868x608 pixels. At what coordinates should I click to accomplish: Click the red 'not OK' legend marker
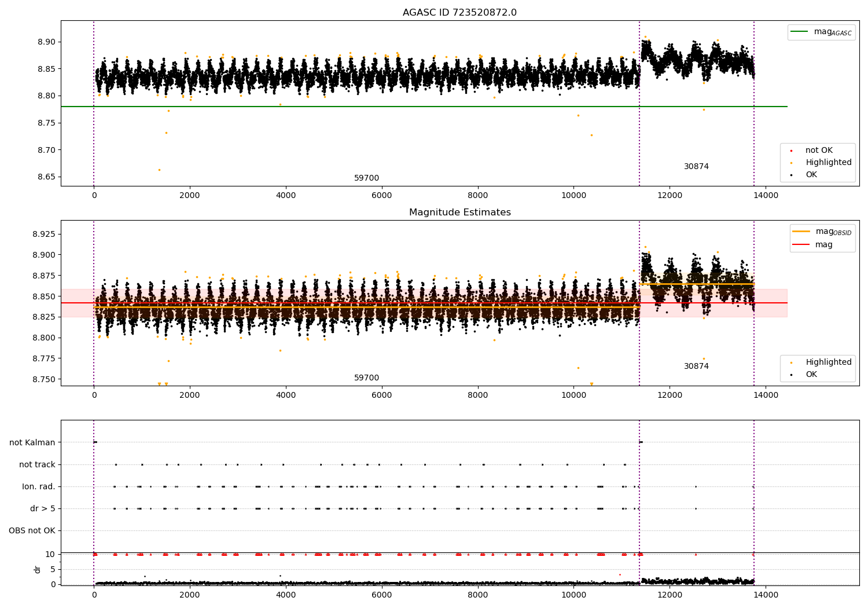[791, 151]
